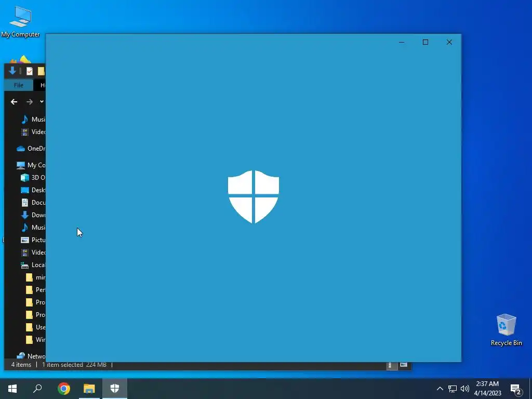
Task: Open Pictures in Explorer sidebar
Action: pos(33,240)
